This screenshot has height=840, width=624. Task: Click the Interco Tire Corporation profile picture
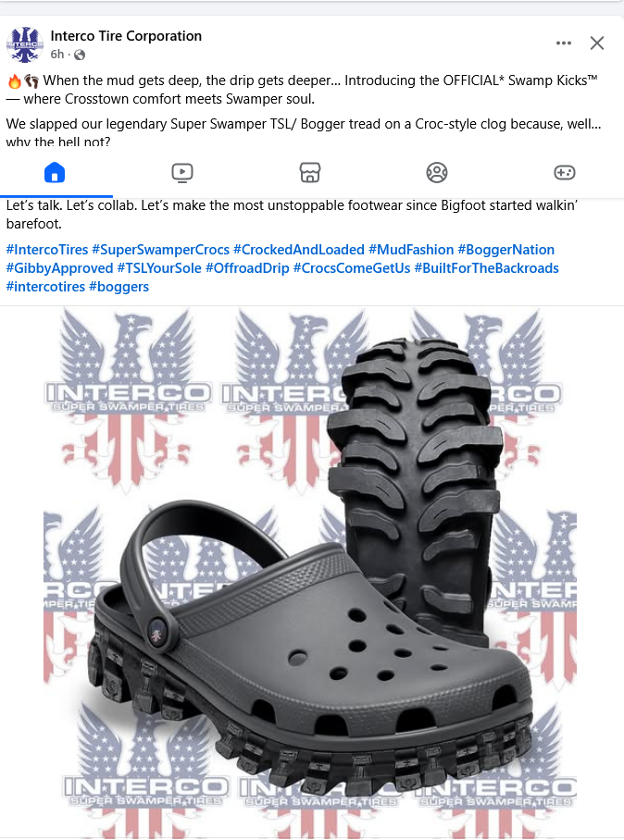pyautogui.click(x=25, y=44)
